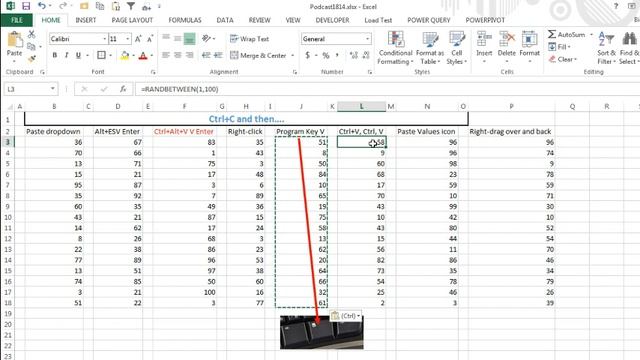
Task: Click the Fill button in Editing group
Action: coord(559,47)
